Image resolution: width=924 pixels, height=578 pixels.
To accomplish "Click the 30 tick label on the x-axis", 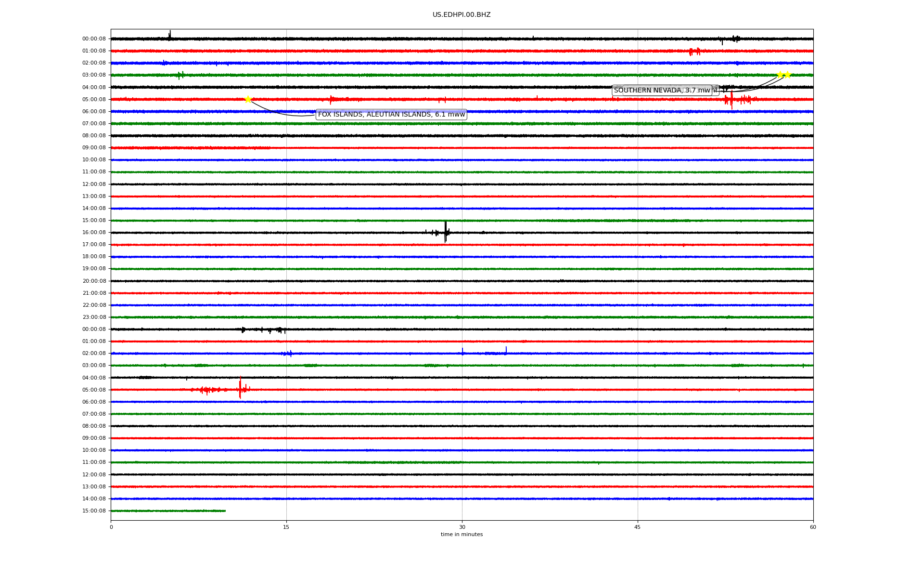I will pyautogui.click(x=462, y=527).
